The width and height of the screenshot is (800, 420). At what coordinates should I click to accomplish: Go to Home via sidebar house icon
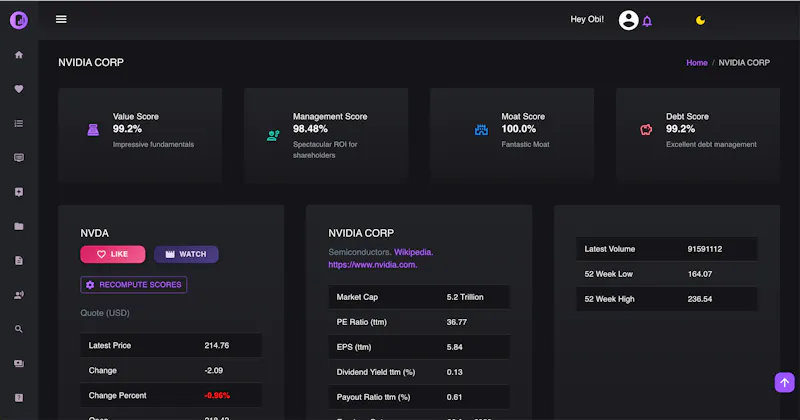(x=19, y=55)
